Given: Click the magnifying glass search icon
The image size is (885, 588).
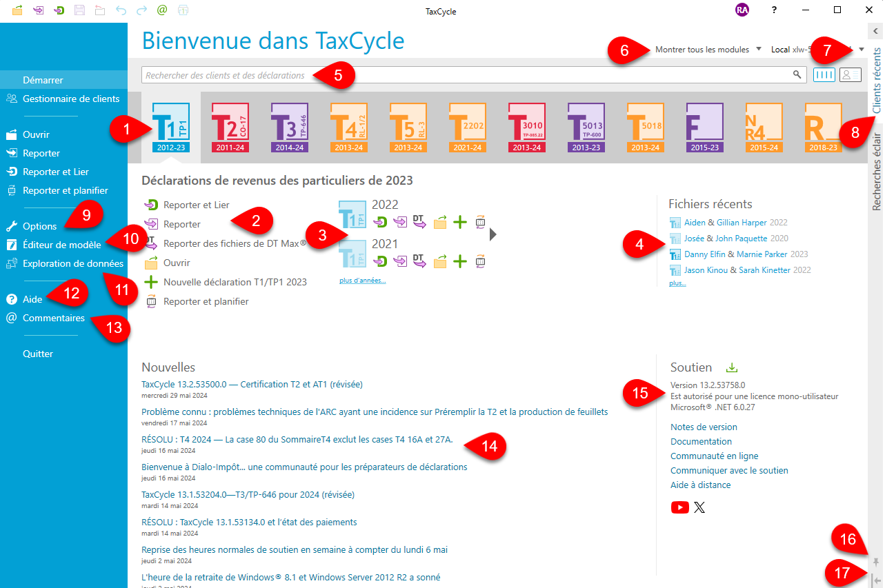Looking at the screenshot, I should click(x=797, y=74).
